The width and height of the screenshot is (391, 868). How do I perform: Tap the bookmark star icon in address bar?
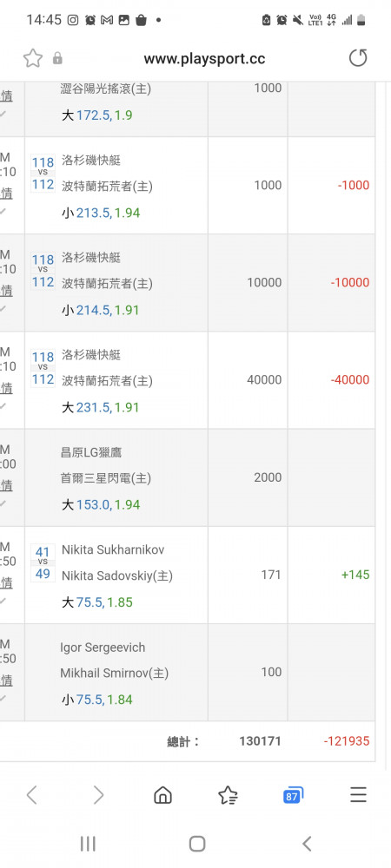click(33, 58)
